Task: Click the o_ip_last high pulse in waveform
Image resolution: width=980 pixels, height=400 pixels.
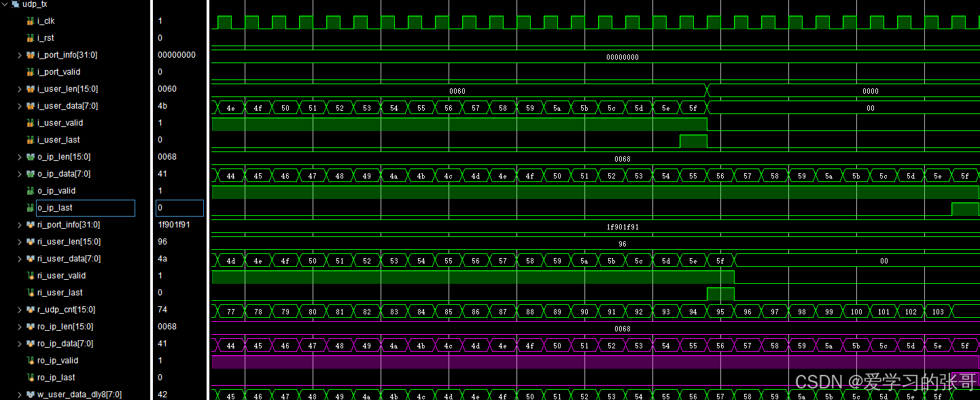Action: pyautogui.click(x=965, y=208)
